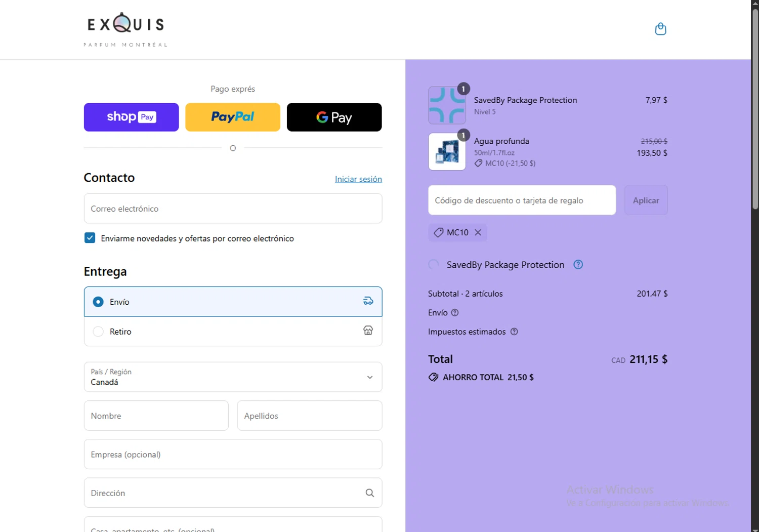Open the Envío help question icon
The image size is (759, 532).
pyautogui.click(x=455, y=312)
